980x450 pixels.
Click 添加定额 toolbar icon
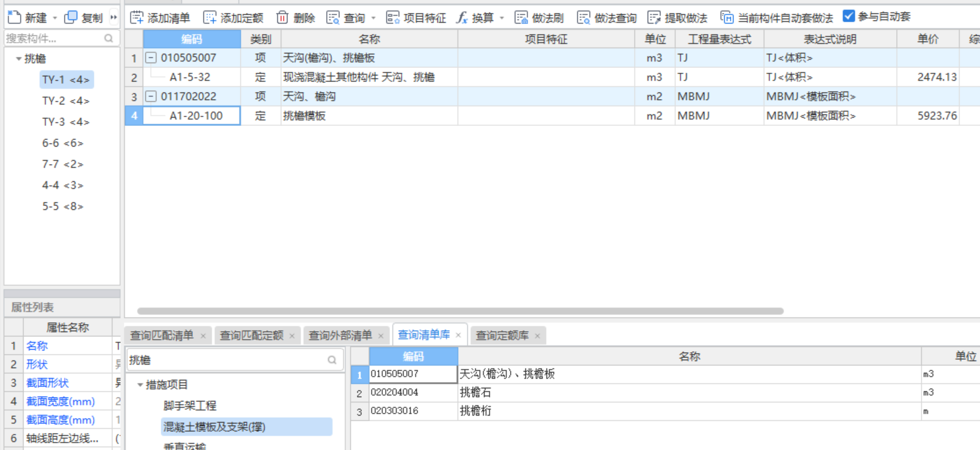[210, 18]
